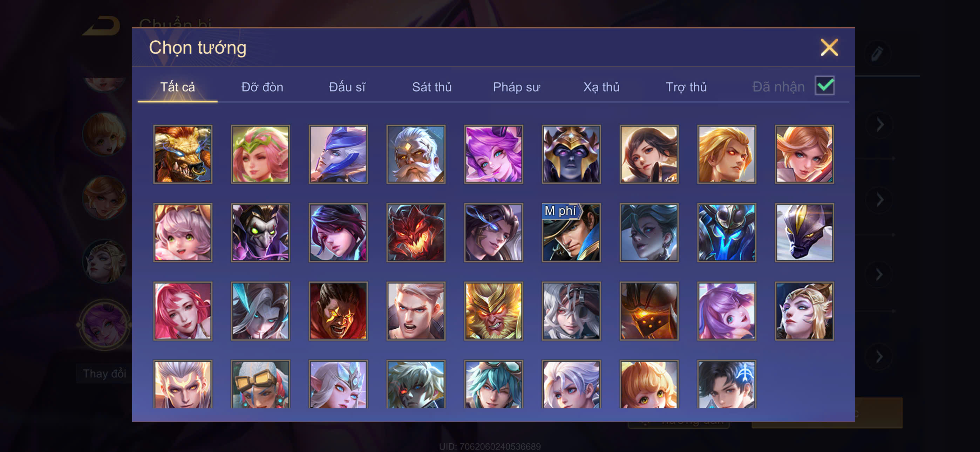This screenshot has height=452, width=980.
Task: Pick the blue armored robot hero
Action: [727, 232]
